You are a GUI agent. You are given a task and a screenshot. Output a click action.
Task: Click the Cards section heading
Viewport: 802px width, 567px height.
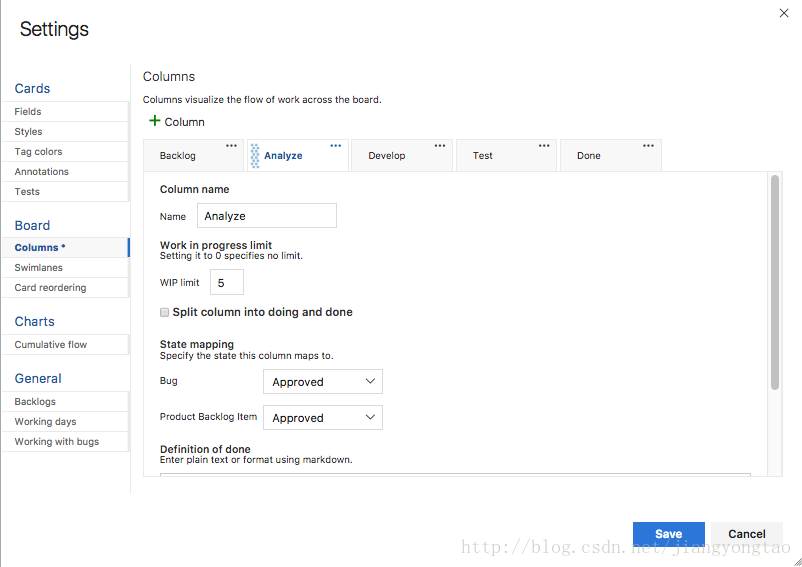tap(32, 88)
